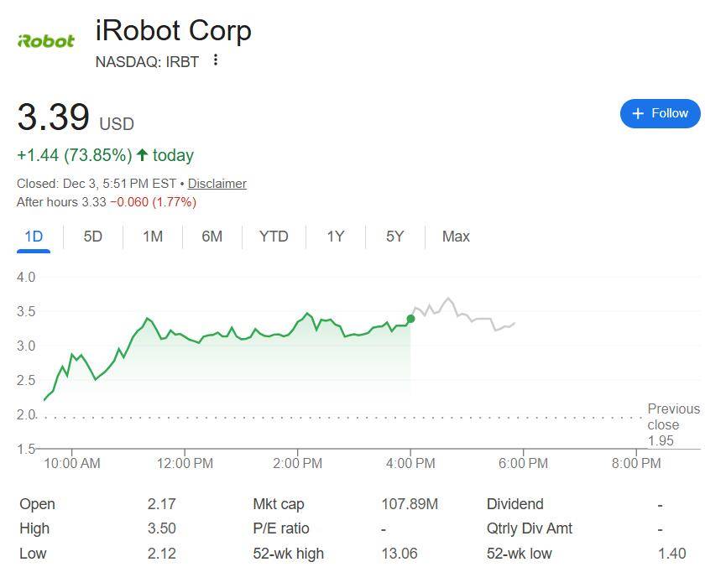View the YTD performance tab
The image size is (705, 588).
pos(273,237)
